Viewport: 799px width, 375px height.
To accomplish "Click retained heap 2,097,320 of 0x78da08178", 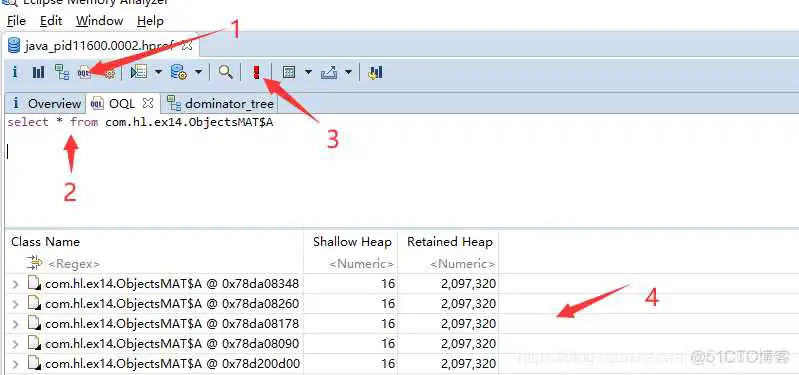I will click(468, 324).
